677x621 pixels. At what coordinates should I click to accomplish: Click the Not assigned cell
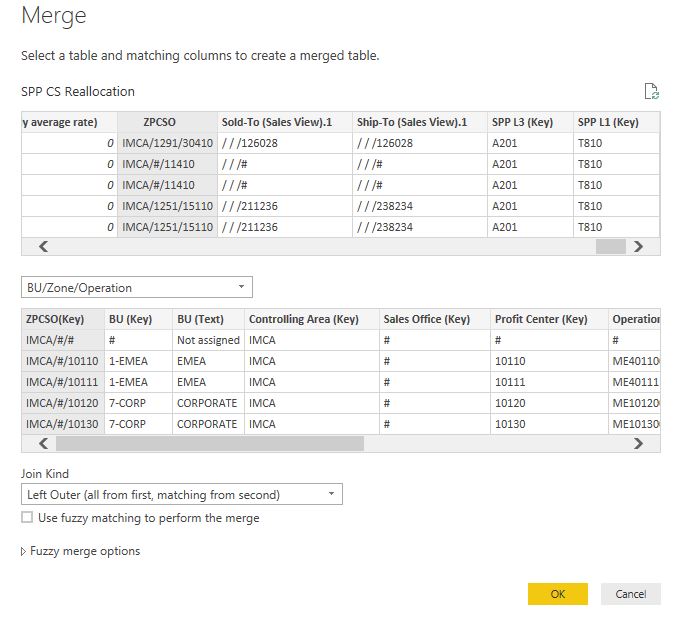point(209,340)
